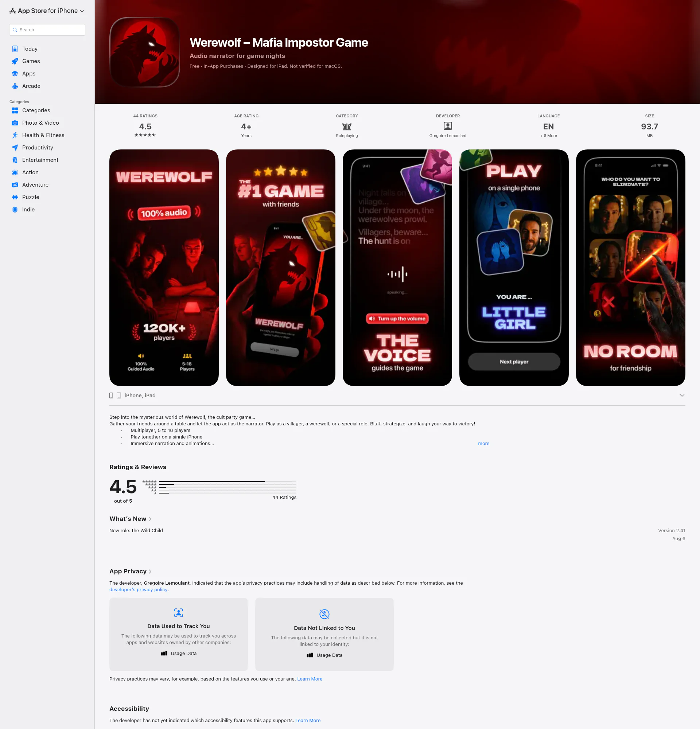Click the 44 Ratings 4.5 score
Image resolution: width=700 pixels, height=729 pixels.
click(145, 126)
